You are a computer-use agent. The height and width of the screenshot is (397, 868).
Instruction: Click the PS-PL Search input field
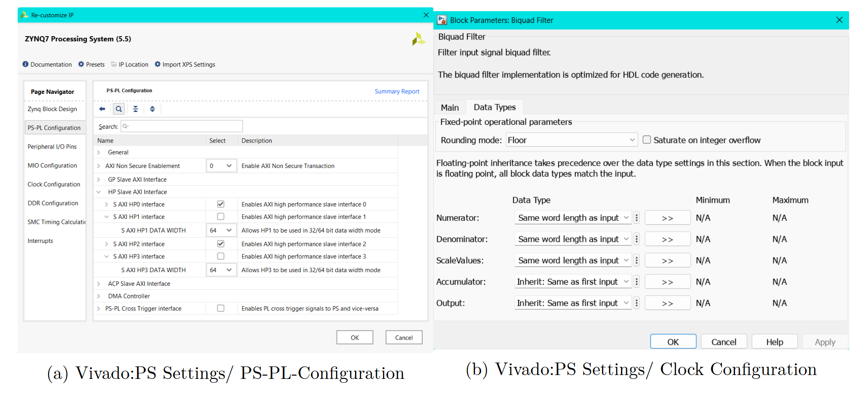point(182,126)
